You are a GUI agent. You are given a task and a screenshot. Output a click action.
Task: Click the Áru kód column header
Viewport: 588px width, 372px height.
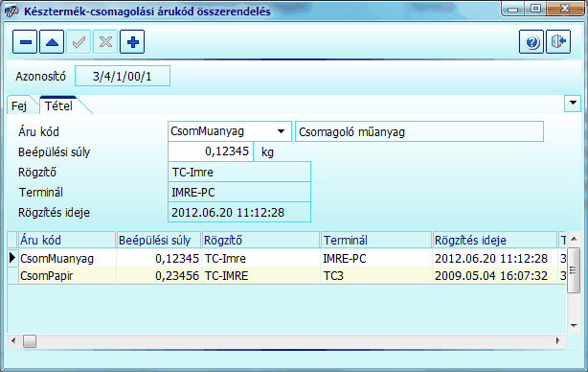point(67,241)
